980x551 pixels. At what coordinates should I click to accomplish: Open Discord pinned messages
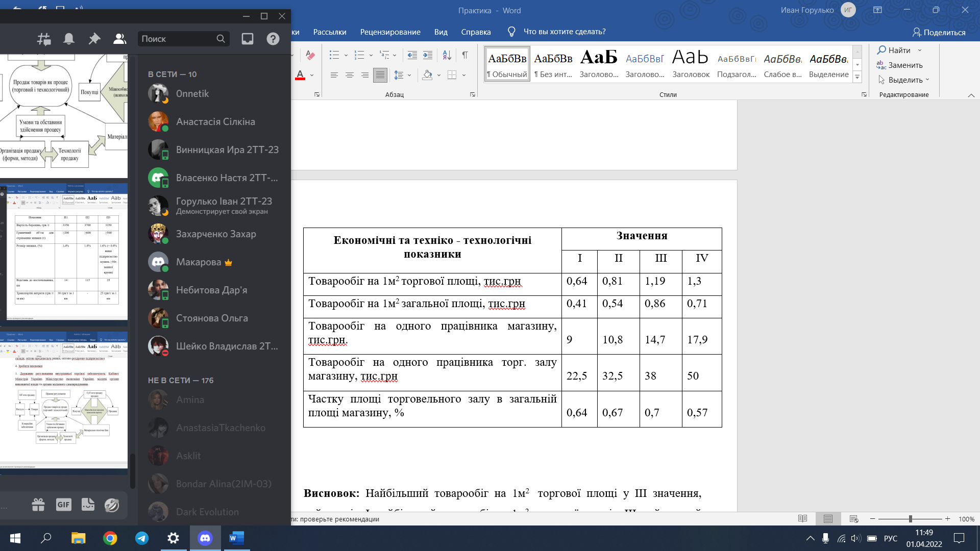point(94,39)
